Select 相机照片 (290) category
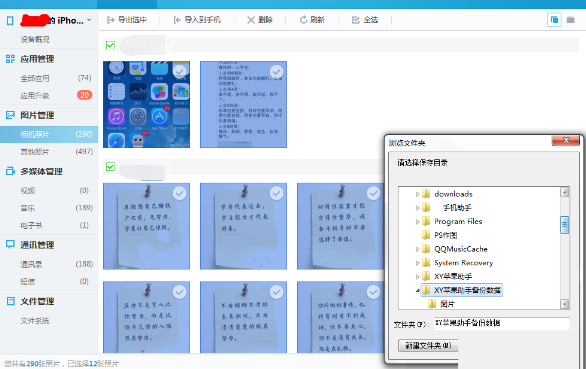Image resolution: width=586 pixels, height=369 pixels. (x=49, y=134)
